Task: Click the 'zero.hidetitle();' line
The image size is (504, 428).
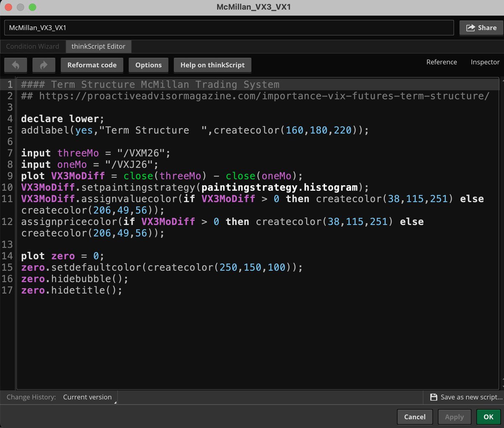Action: click(72, 290)
